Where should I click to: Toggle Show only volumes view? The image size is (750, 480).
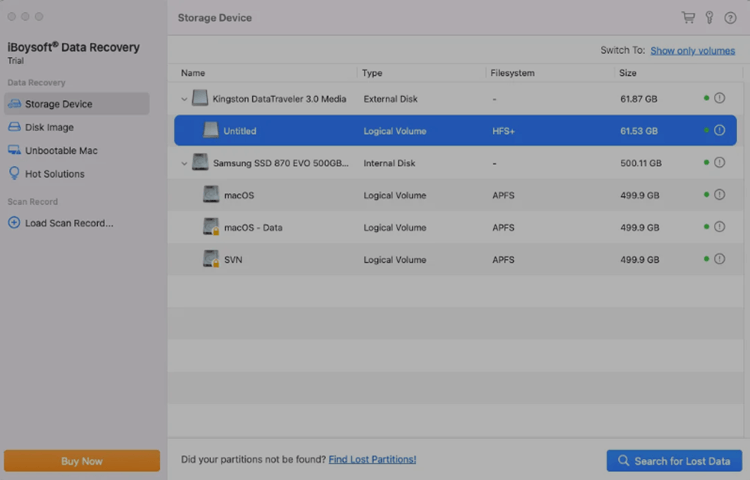click(692, 50)
